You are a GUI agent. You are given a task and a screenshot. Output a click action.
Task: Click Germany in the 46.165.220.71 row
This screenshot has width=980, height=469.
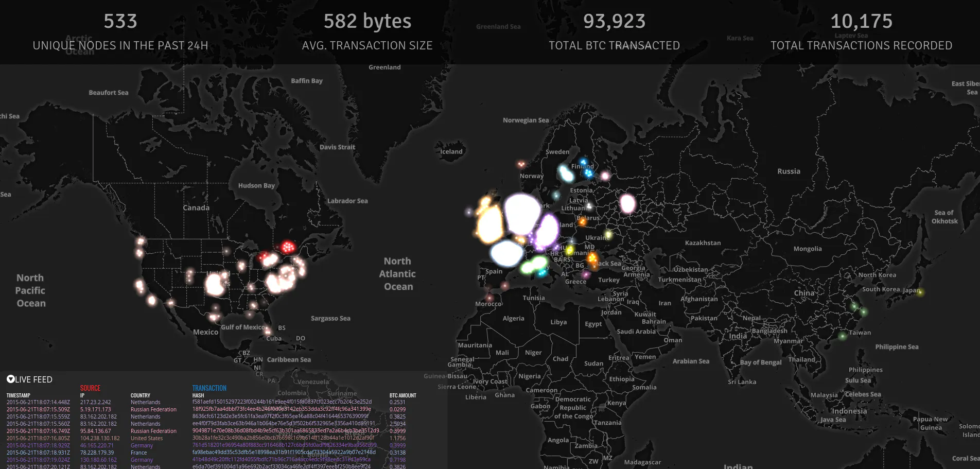click(x=142, y=445)
